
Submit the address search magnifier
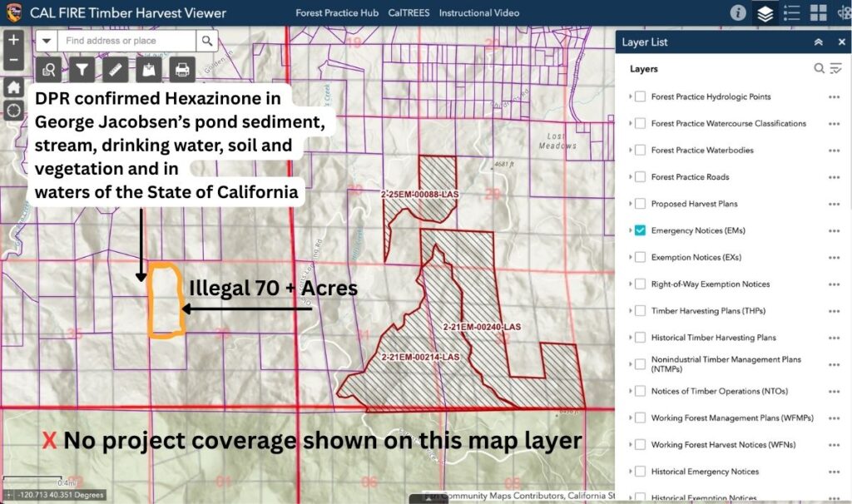tap(207, 41)
